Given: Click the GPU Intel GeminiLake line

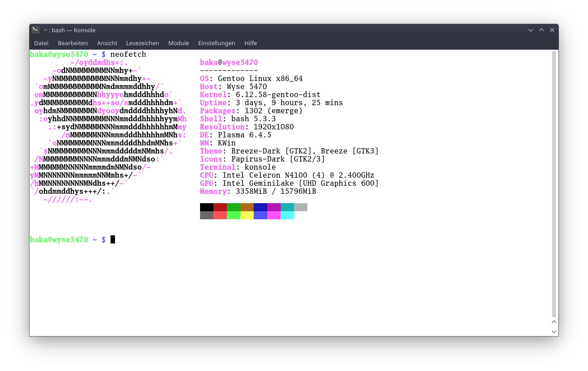Looking at the screenshot, I should pyautogui.click(x=290, y=183).
